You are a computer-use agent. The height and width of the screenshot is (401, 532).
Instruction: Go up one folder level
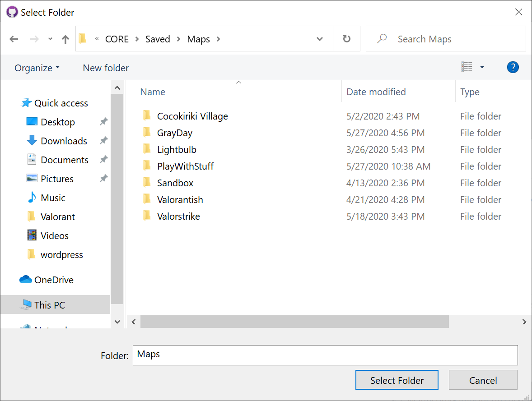click(65, 39)
